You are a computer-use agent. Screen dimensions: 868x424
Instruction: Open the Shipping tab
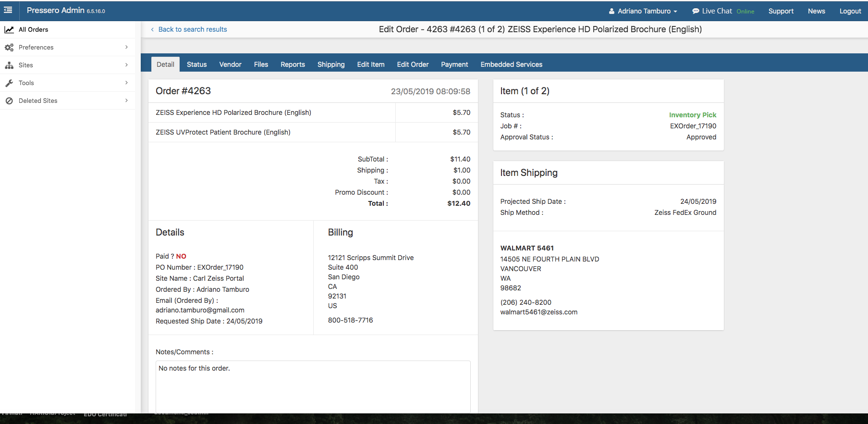(330, 64)
